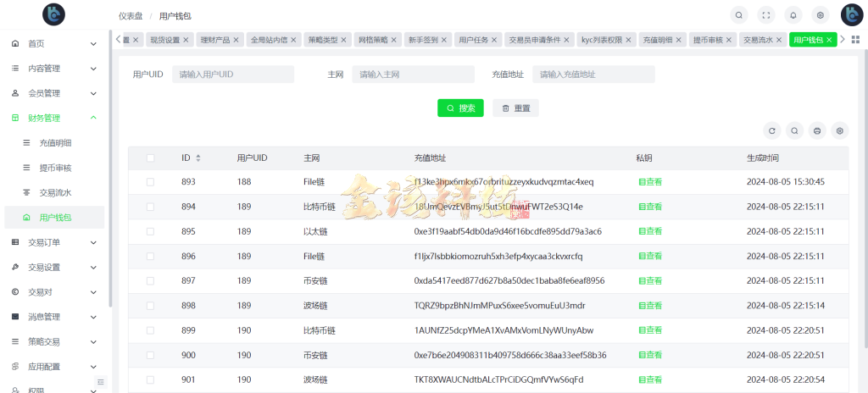Refresh the wallet table
Screen dimensions: 868x393
tap(771, 130)
